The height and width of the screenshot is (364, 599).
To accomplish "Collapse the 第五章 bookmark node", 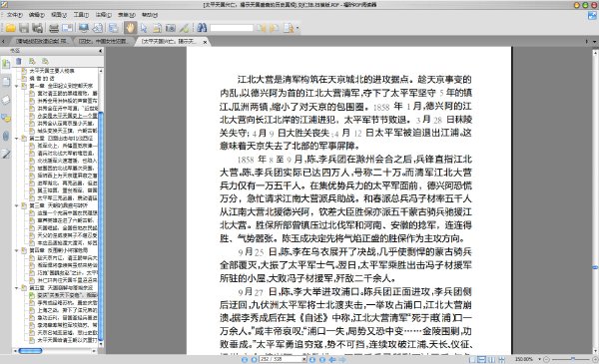I will 16,288.
